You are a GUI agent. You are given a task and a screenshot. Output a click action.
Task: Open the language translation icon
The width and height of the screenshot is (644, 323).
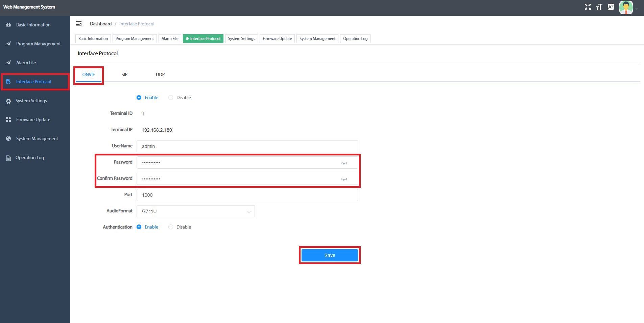(611, 7)
